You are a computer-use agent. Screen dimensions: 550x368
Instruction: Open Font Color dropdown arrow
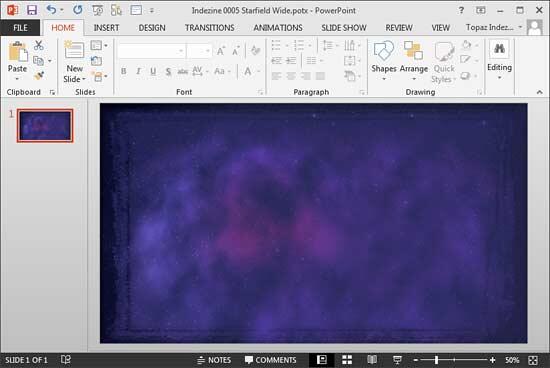tap(259, 71)
